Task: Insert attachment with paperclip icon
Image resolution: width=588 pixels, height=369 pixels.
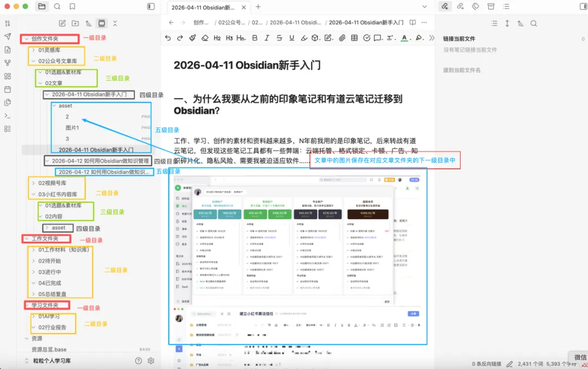Action: click(x=342, y=38)
